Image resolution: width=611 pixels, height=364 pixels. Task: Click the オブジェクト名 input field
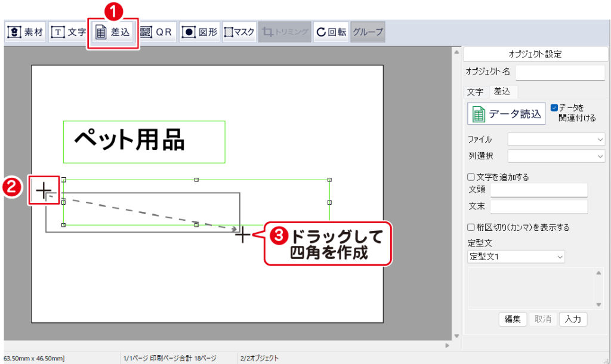pos(560,72)
